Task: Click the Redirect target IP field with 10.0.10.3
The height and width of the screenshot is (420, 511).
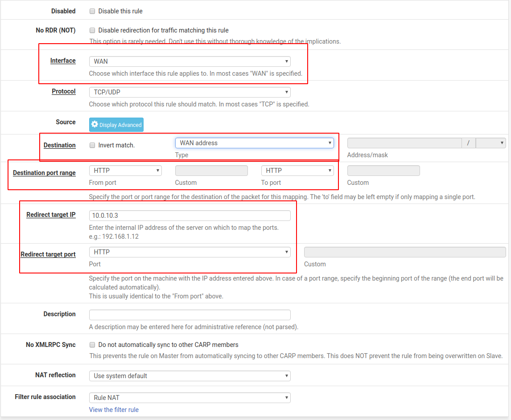Action: pos(190,216)
